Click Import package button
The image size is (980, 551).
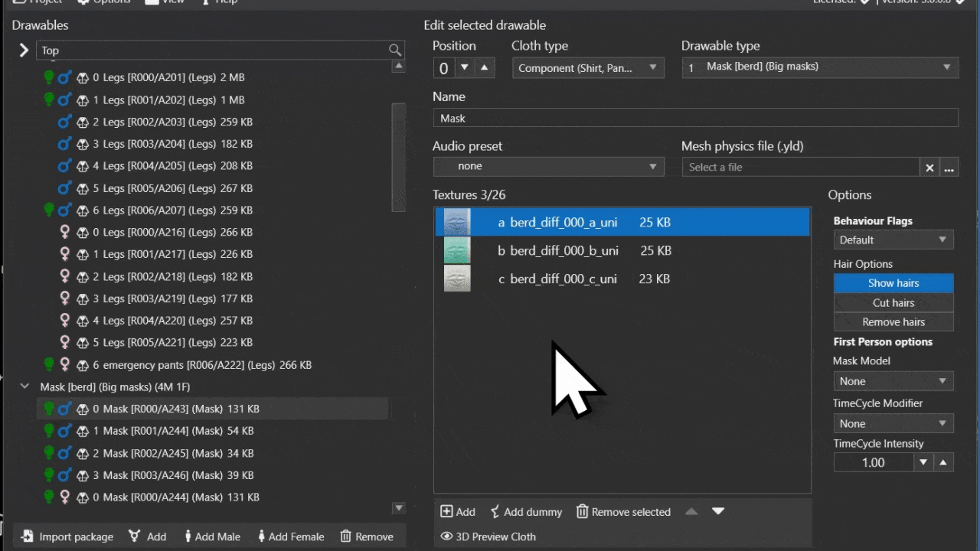67,536
